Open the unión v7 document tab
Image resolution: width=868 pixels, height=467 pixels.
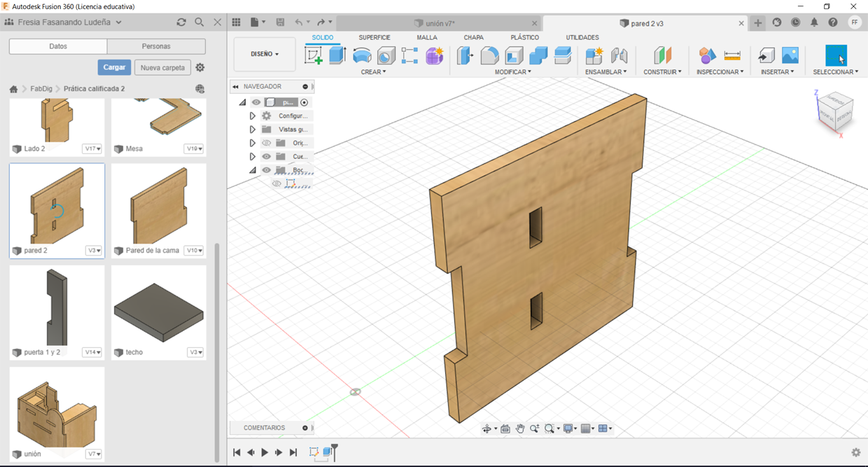440,23
